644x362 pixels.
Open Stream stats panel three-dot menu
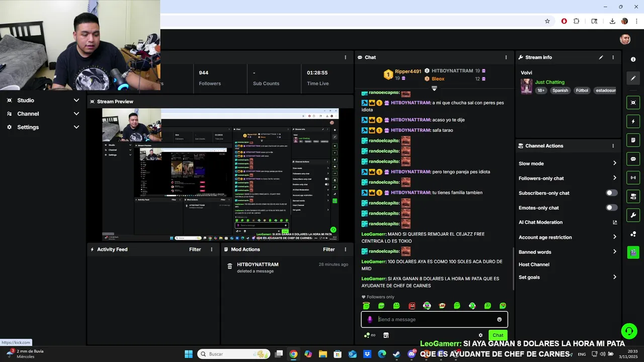[345, 57]
